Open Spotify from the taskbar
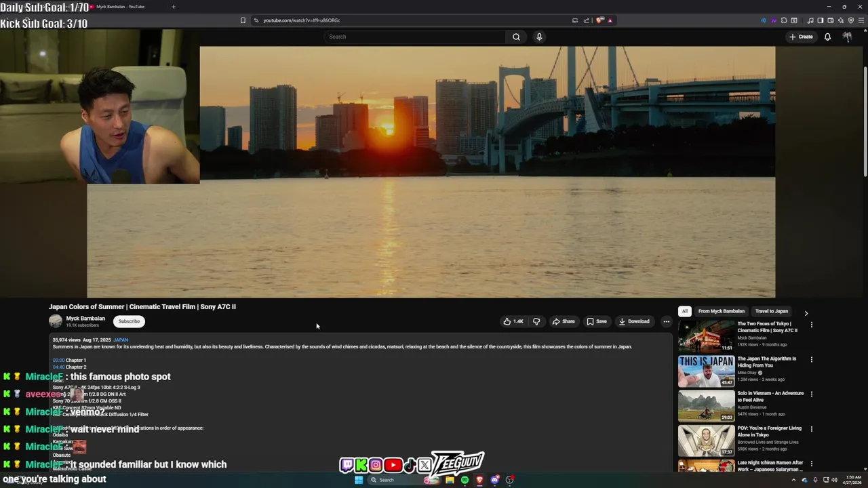This screenshot has height=488, width=868. 465,480
